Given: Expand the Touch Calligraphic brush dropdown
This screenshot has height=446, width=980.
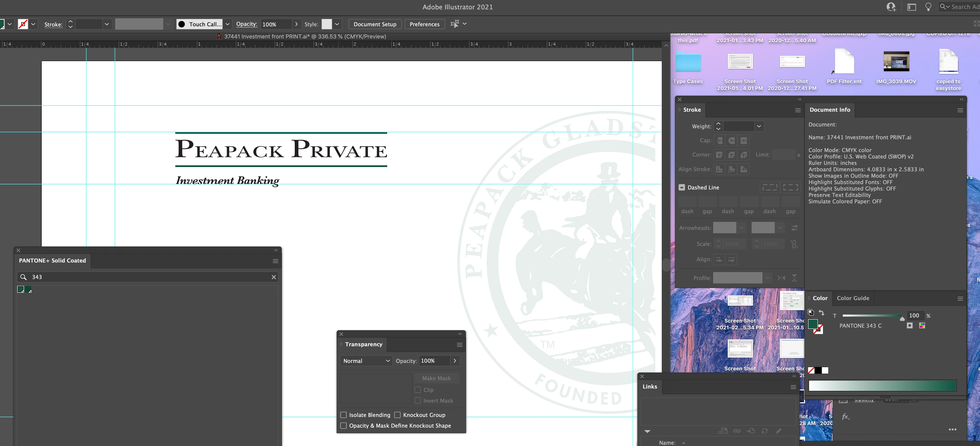Looking at the screenshot, I should coord(227,24).
